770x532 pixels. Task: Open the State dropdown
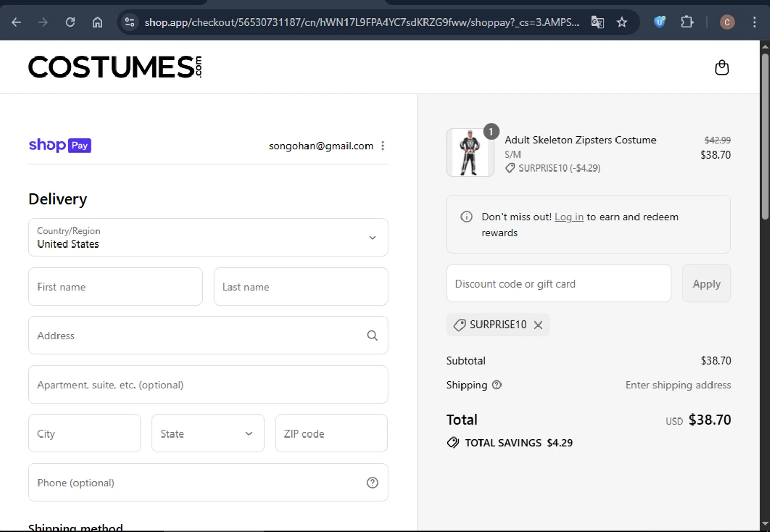[208, 433]
